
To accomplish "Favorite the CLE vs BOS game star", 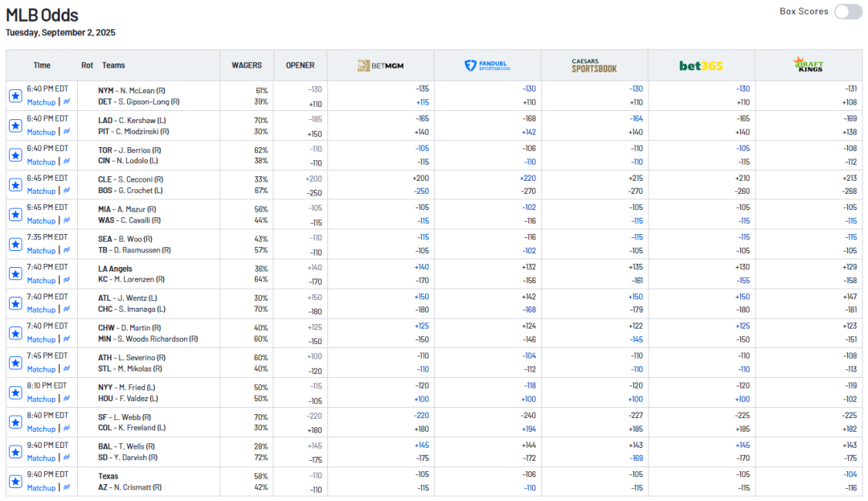I will click(x=15, y=185).
